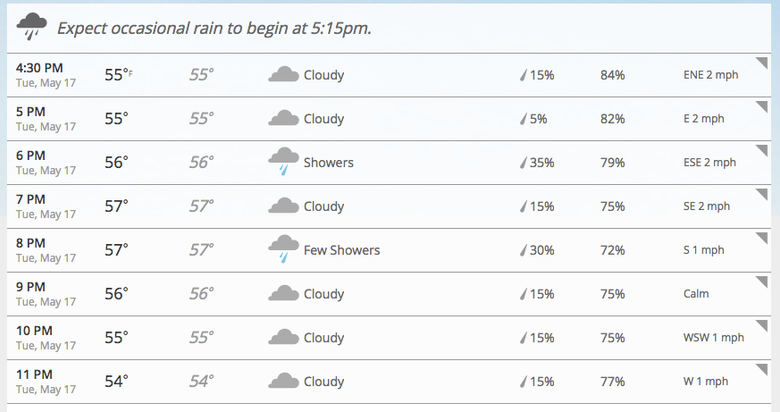This screenshot has height=412, width=780.
Task: Expand the 9 PM row corner triangle
Action: [x=763, y=282]
